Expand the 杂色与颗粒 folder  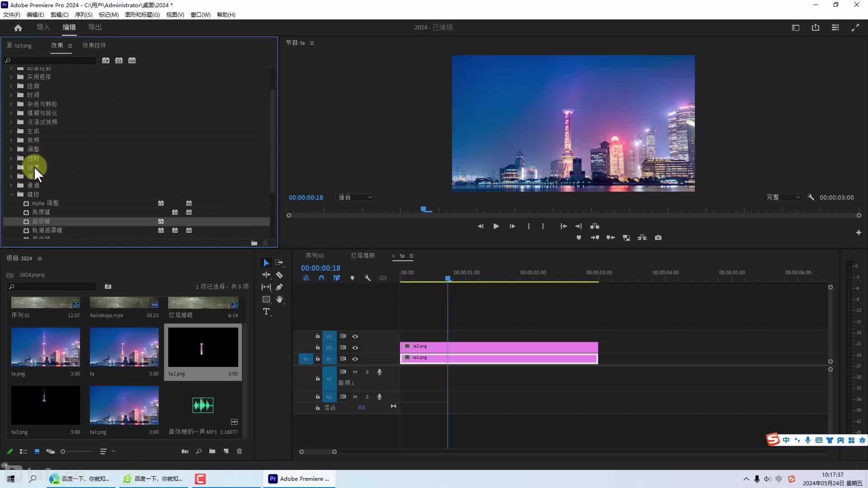click(11, 104)
